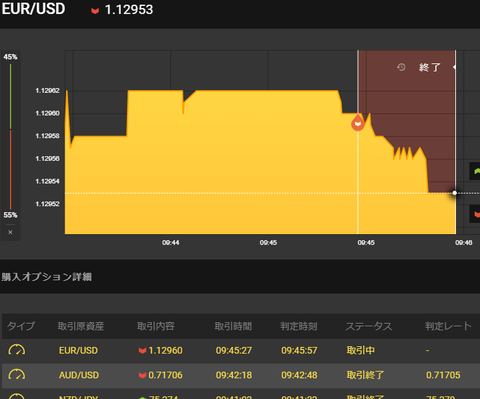Click the EUR/USD title at top
This screenshot has width=480, height=399.
33,9
